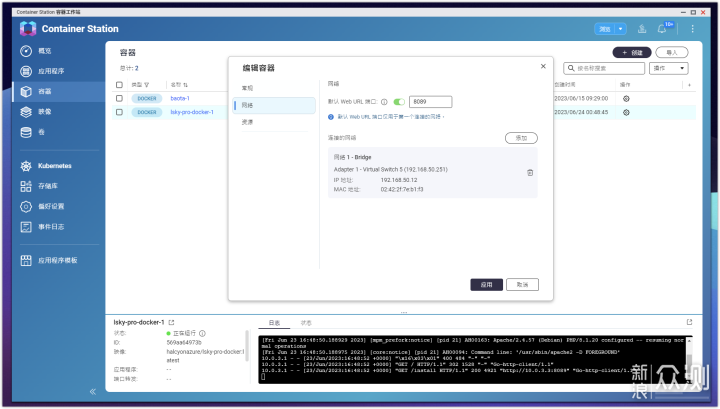Open the baota-1 container link
Viewport: 720px width, 409px height.
[x=180, y=99]
